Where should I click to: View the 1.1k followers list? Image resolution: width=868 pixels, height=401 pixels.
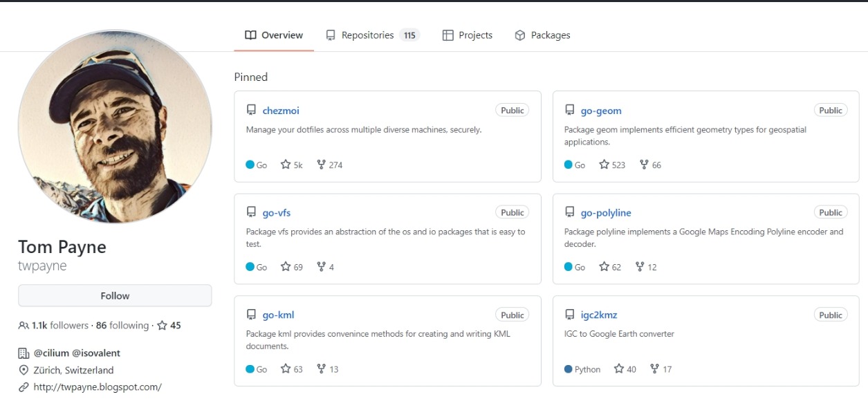(x=60, y=325)
